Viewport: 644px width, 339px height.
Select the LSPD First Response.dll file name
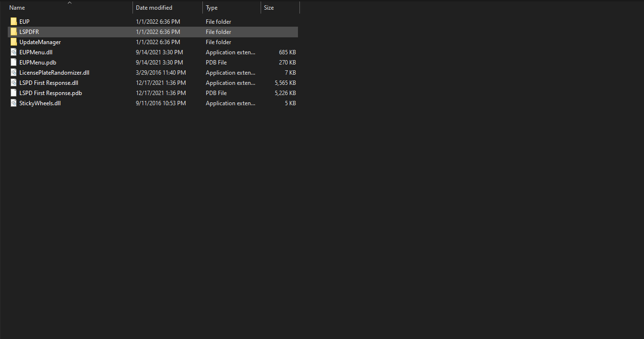pos(49,83)
